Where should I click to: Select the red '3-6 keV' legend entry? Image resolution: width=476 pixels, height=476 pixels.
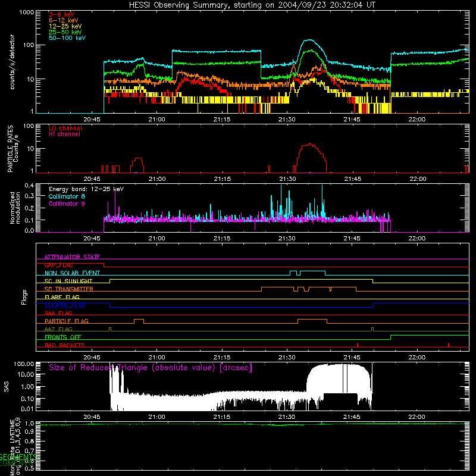pos(62,14)
